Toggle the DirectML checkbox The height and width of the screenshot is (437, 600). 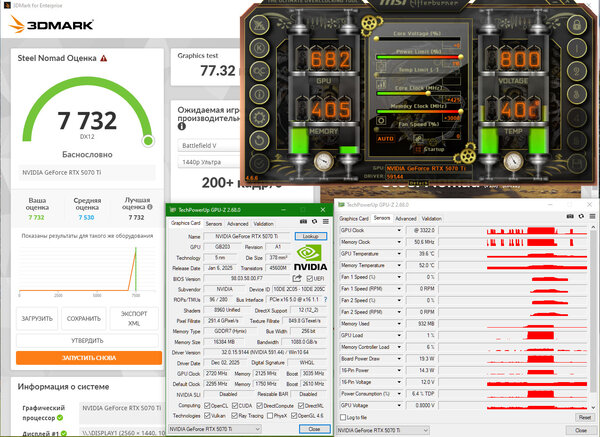[x=301, y=405]
